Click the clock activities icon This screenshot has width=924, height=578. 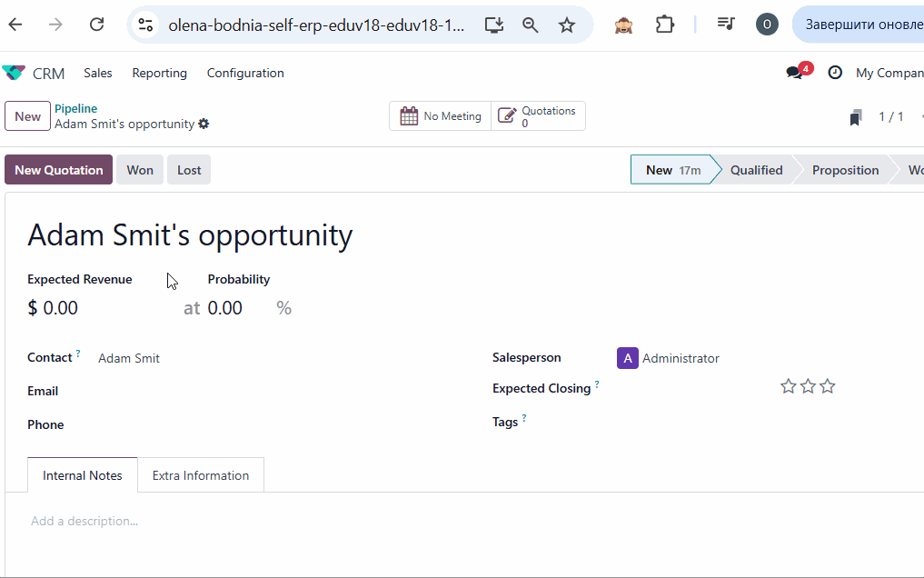pyautogui.click(x=835, y=73)
